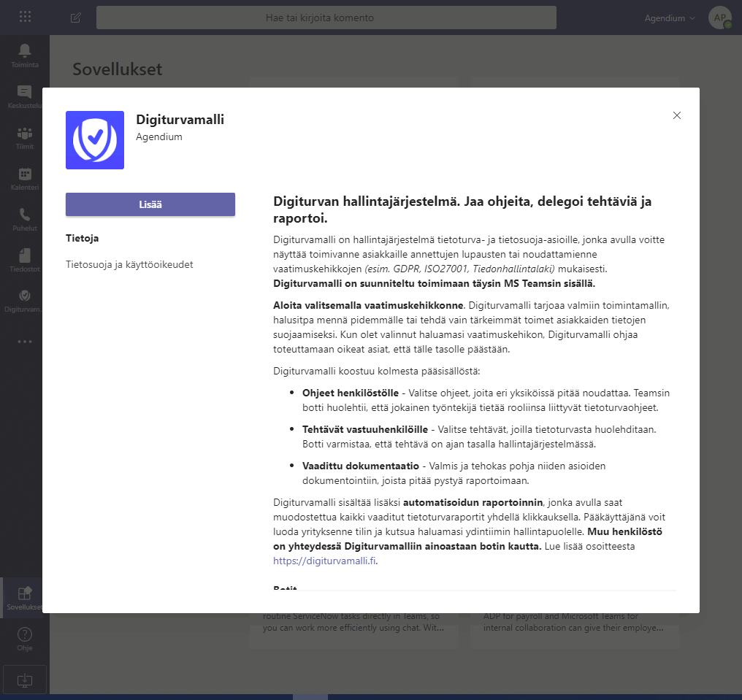
Task: Close the Digiturvamalli dialog
Action: point(677,115)
